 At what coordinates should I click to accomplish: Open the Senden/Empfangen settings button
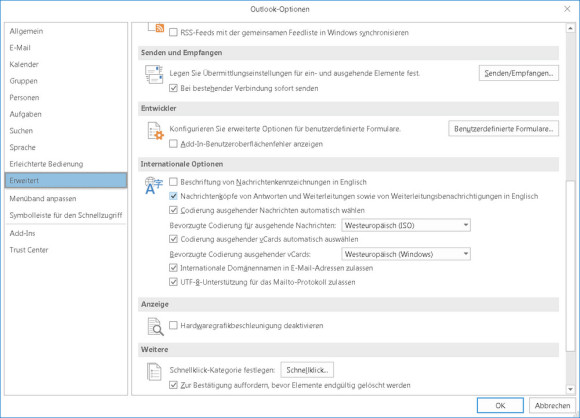pyautogui.click(x=519, y=73)
